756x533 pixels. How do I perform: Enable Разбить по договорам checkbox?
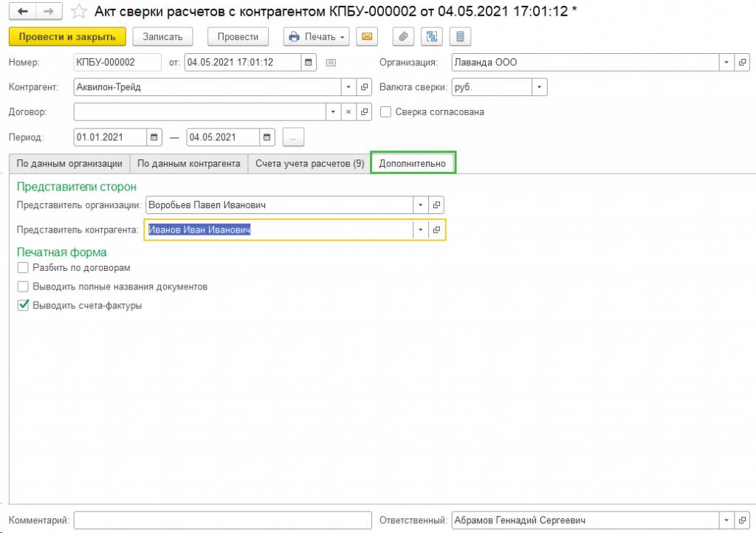[x=23, y=267]
